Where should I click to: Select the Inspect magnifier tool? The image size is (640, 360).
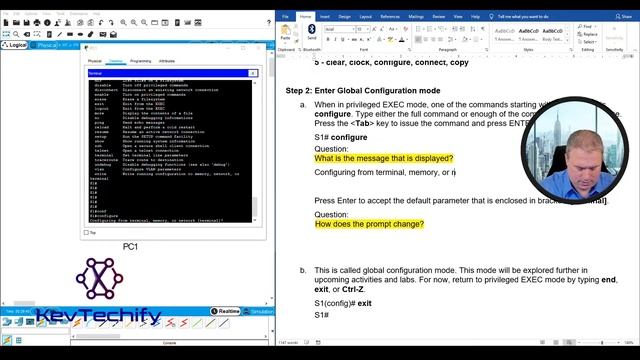click(16, 34)
